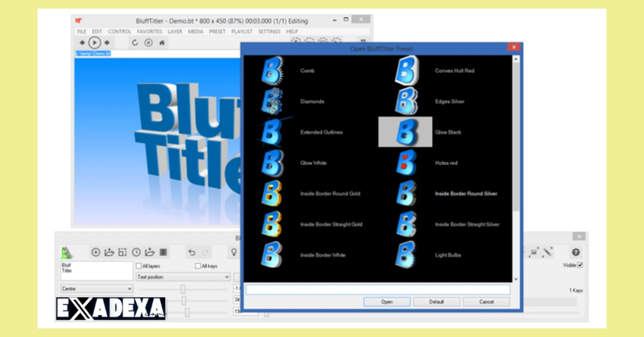This screenshot has height=337, width=644.
Task: Click the green monster layer icon
Action: (67, 253)
